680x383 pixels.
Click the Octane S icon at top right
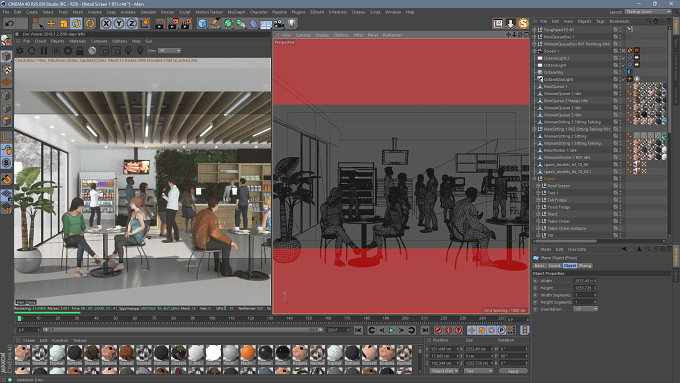click(x=523, y=23)
